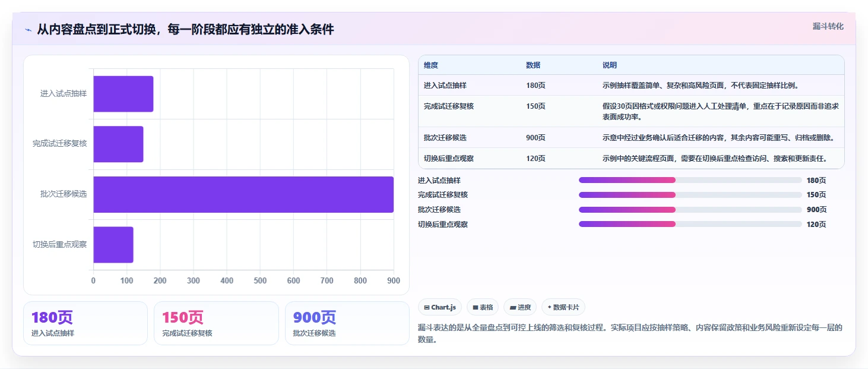Click the 切换后重点观察 label on the chart axis

tap(60, 244)
